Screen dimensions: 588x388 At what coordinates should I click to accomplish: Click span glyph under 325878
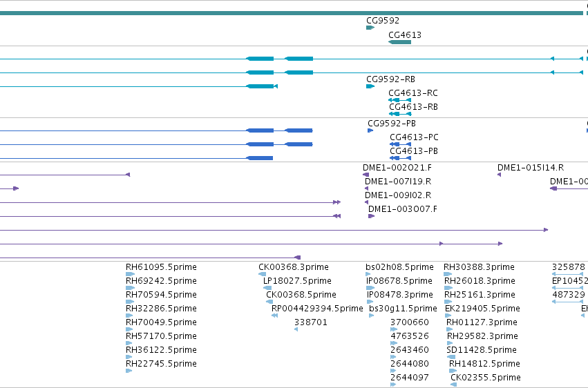[x=568, y=274]
